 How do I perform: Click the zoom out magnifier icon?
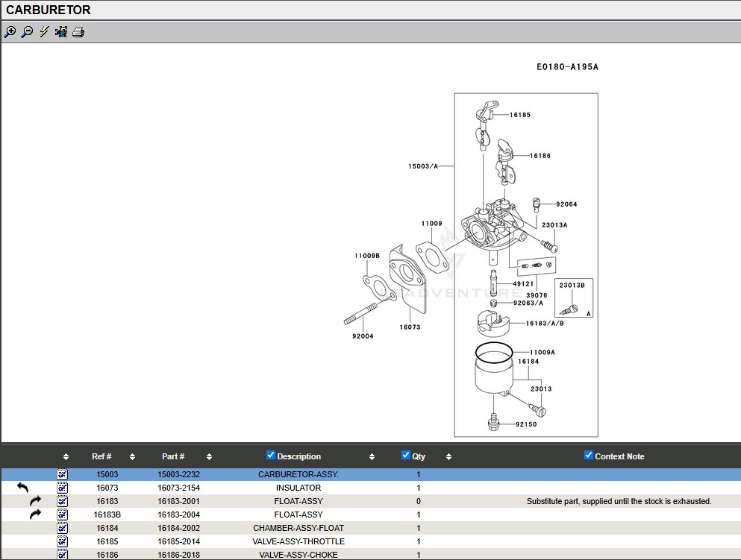tap(27, 32)
